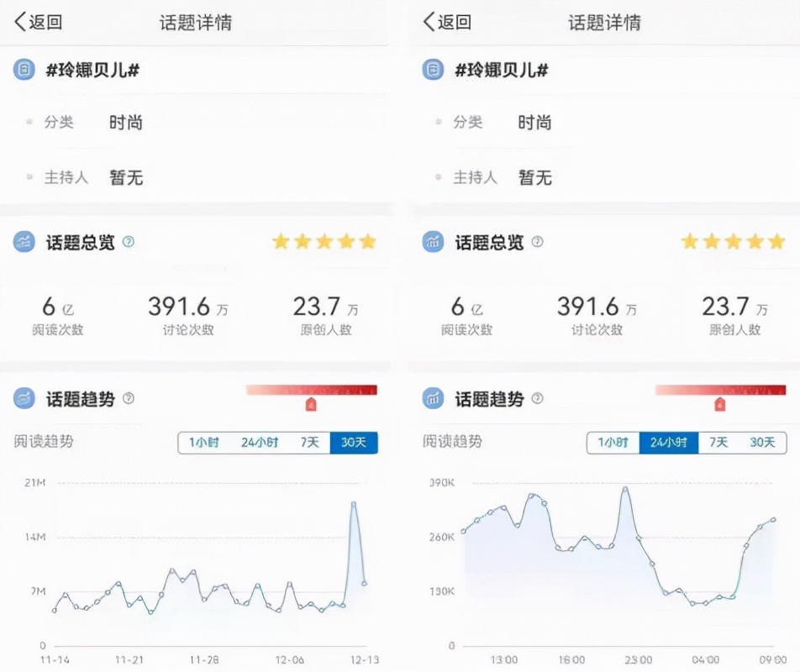Click the 话题趋势 trend section icon
This screenshot has height=672, width=800.
(x=24, y=397)
